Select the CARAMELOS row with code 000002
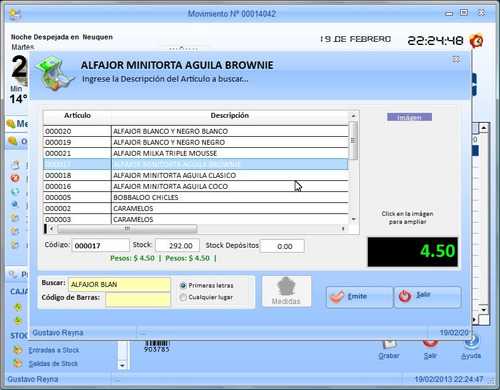 pos(196,208)
